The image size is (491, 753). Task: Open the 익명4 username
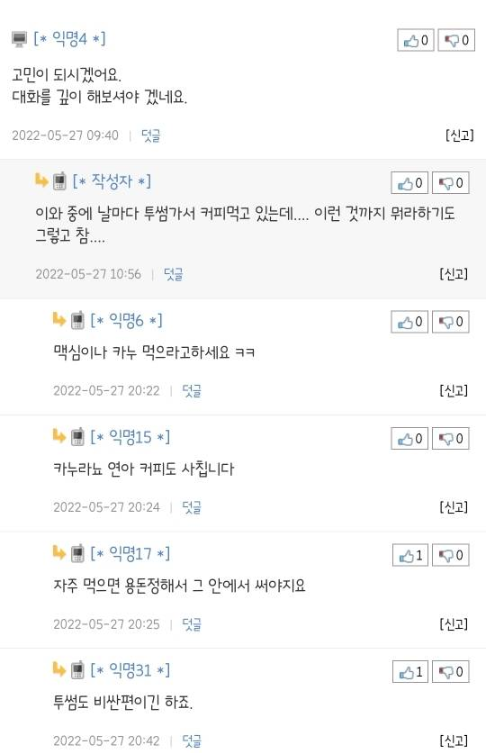70,38
